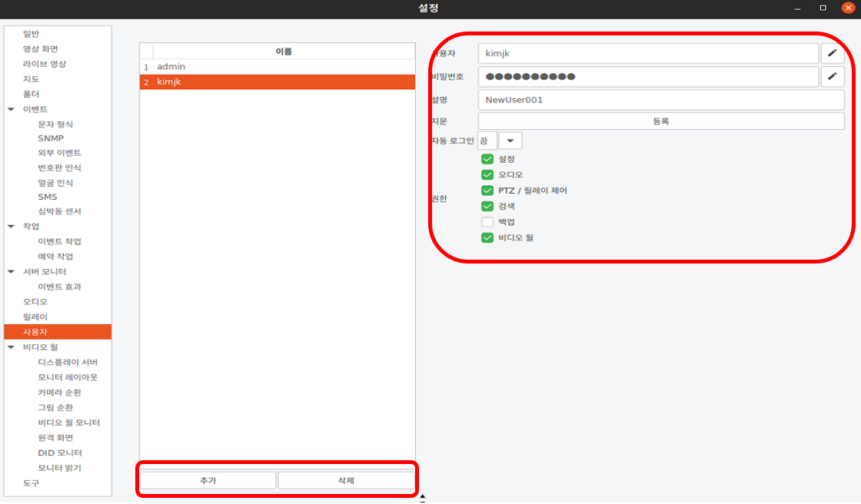861x504 pixels.
Task: Collapse the 이벤트 tree section
Action: tap(11, 109)
